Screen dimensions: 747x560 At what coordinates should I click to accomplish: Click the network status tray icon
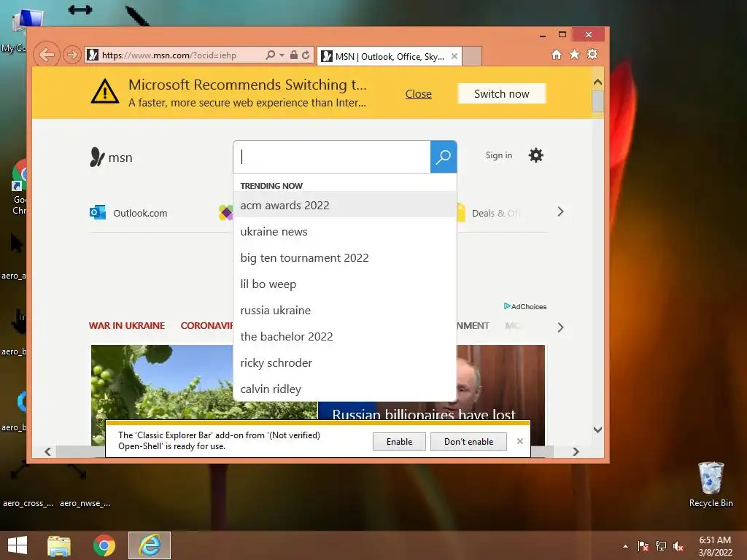point(661,546)
